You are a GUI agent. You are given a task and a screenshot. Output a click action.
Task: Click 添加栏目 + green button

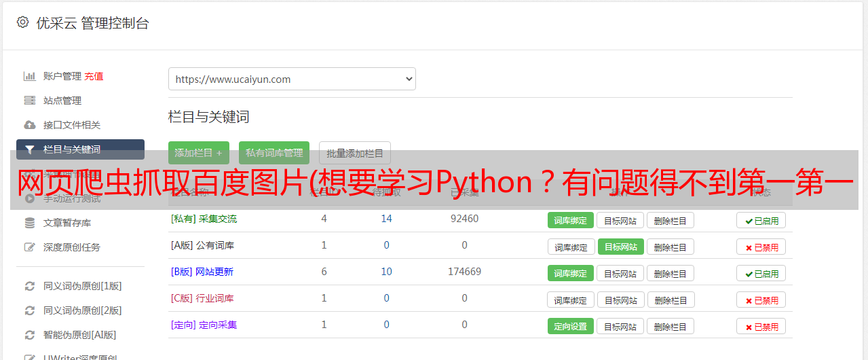[x=199, y=153]
